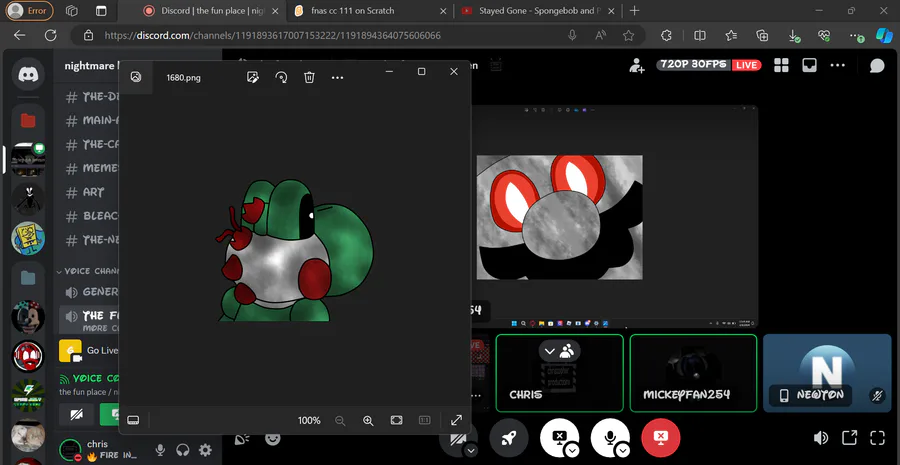Open the SpongeBob server icon
The width and height of the screenshot is (900, 465).
point(28,238)
